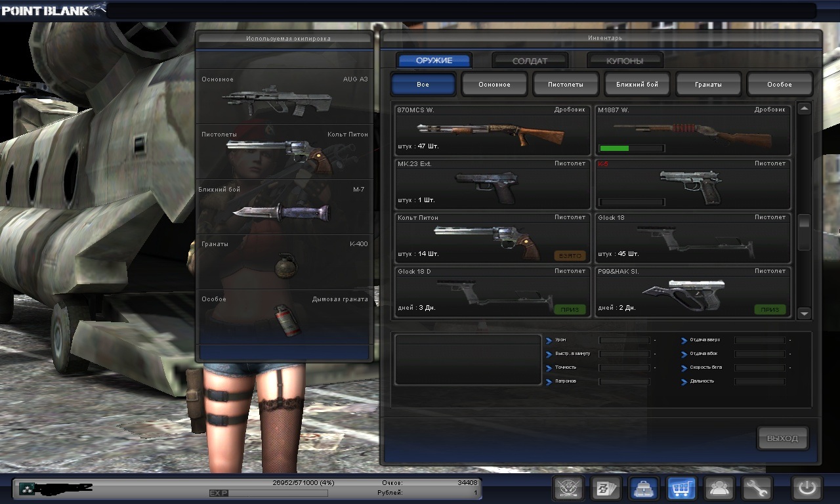
Task: Filter inventory by Особое
Action: 780,84
